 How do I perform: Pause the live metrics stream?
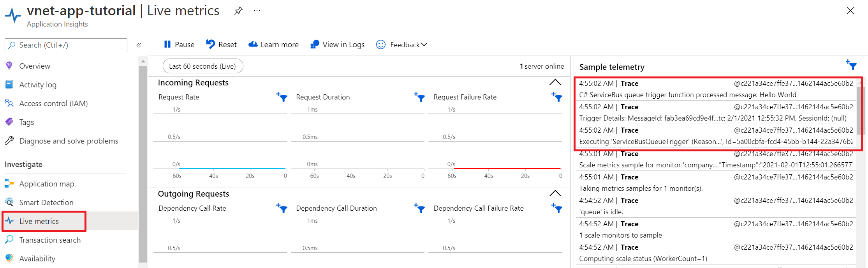pyautogui.click(x=179, y=44)
